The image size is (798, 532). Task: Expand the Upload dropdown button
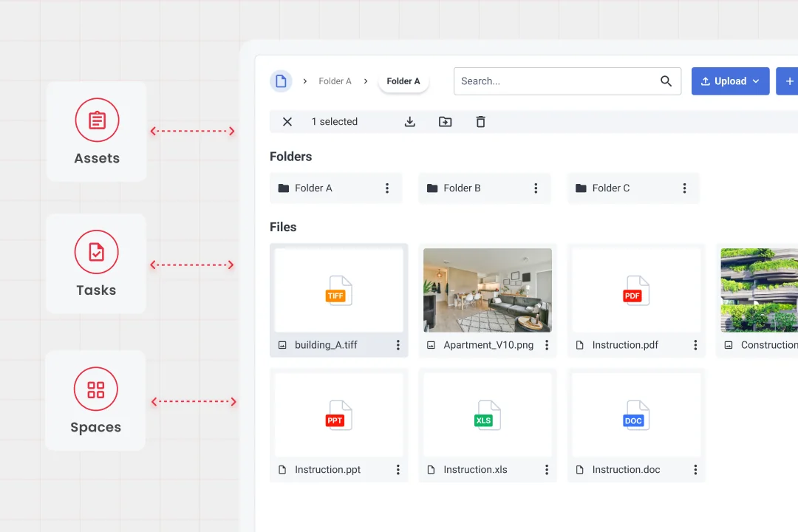click(x=730, y=81)
